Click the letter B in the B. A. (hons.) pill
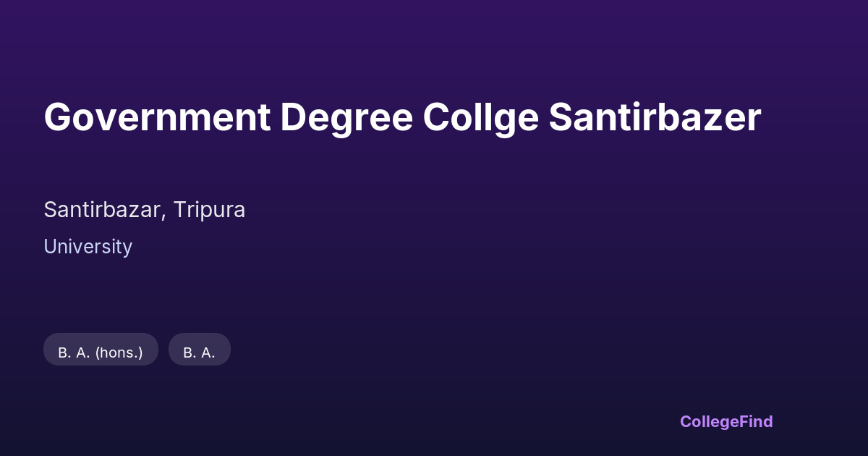 point(63,352)
